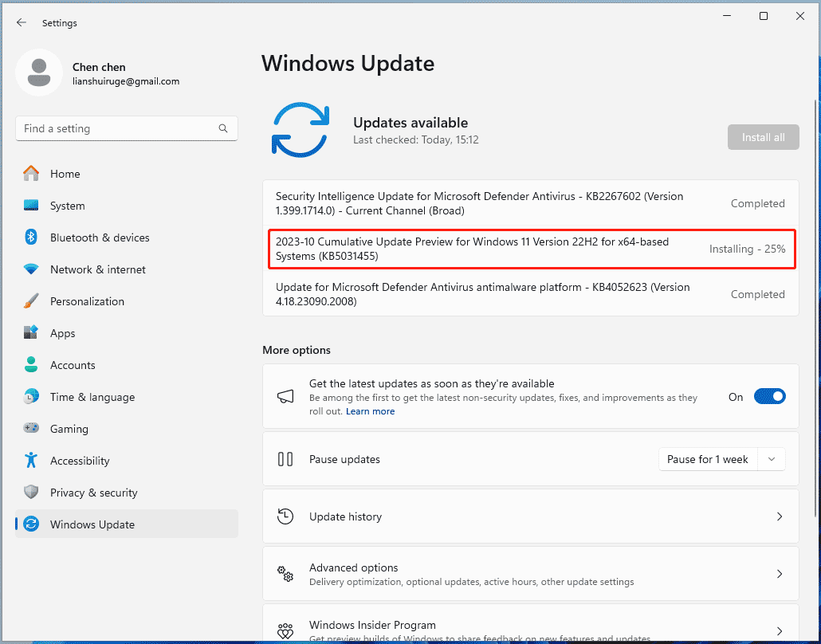
Task: Expand Update history chevron
Action: click(779, 516)
